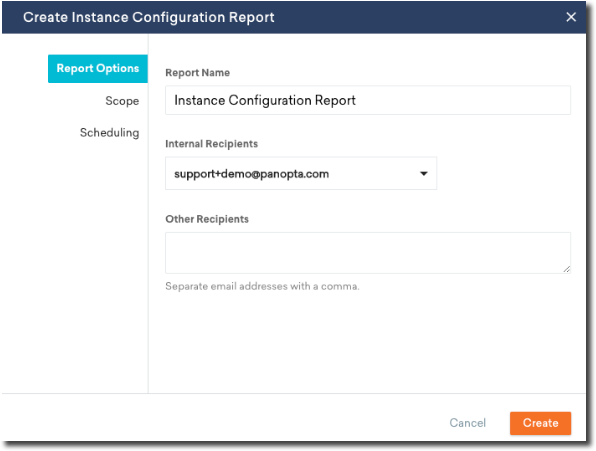
Task: Click the Internal Recipients label
Action: pos(212,144)
